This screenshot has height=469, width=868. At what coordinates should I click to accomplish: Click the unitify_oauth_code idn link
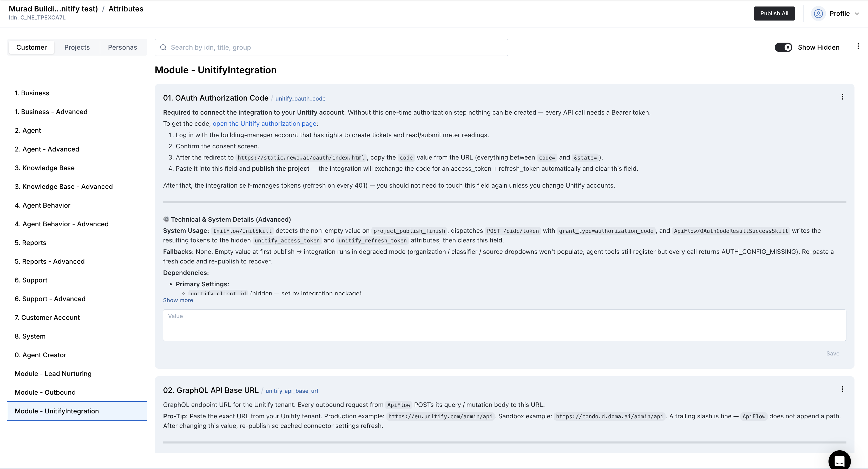tap(300, 99)
